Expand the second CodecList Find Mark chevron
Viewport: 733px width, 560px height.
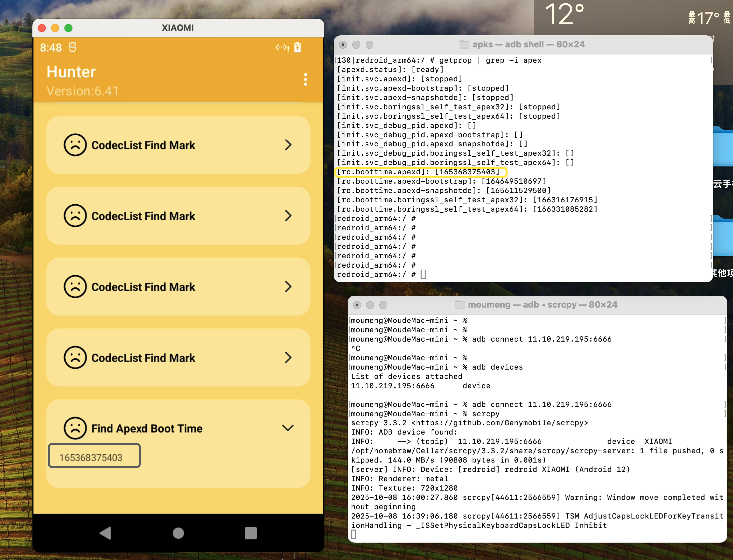coord(288,216)
